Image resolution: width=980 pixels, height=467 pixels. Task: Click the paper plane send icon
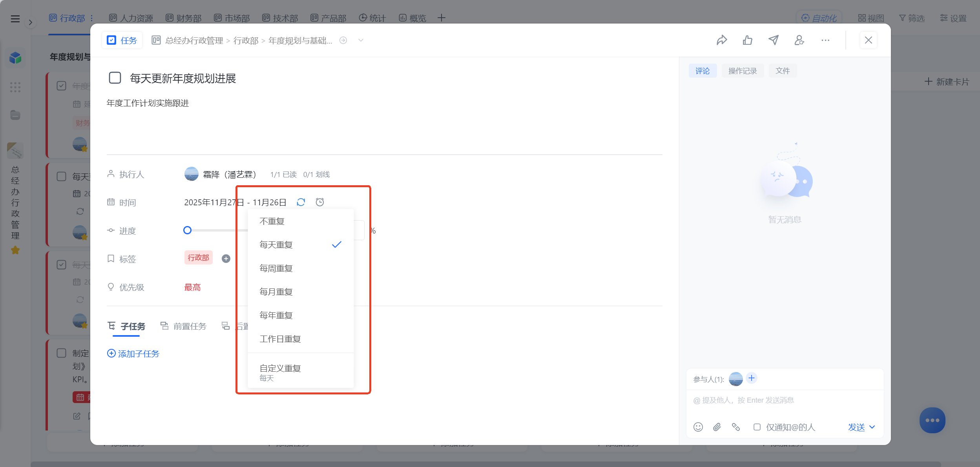pyautogui.click(x=774, y=40)
